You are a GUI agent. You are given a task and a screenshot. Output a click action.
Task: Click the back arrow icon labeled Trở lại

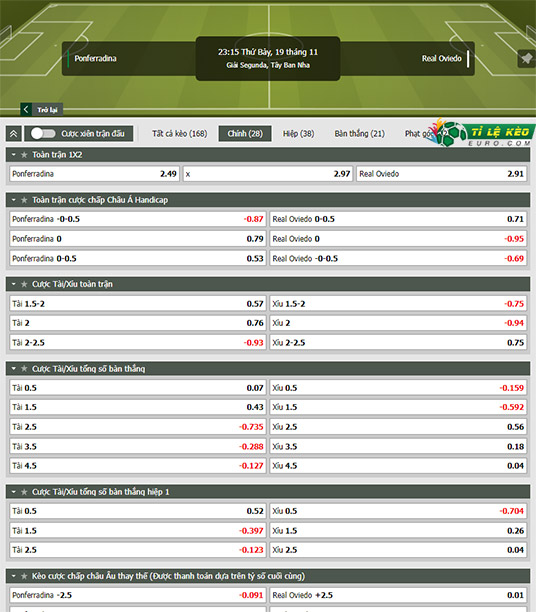26,109
